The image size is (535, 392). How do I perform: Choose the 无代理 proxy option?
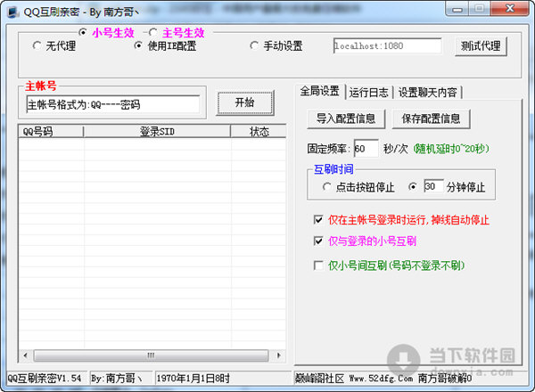coord(37,46)
